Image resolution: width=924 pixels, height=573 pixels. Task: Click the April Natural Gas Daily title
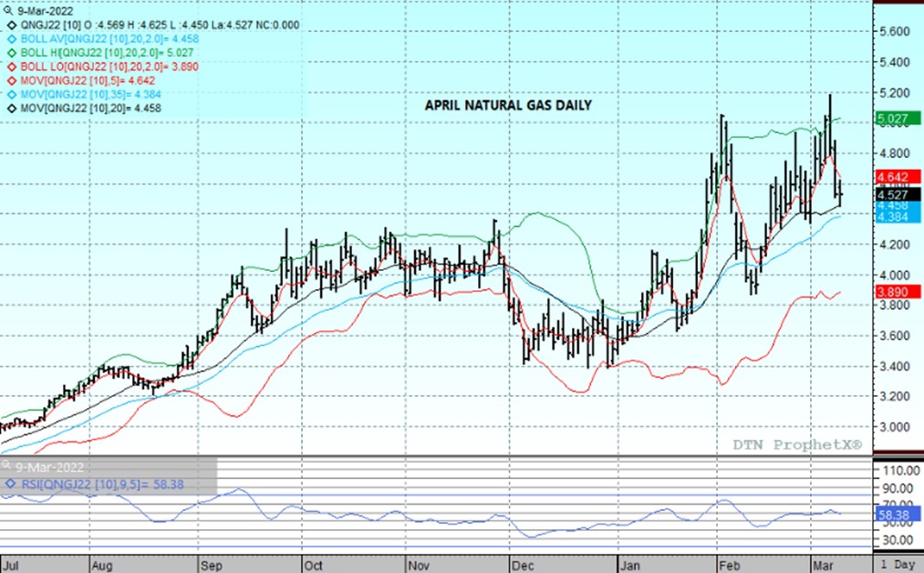[x=508, y=105]
